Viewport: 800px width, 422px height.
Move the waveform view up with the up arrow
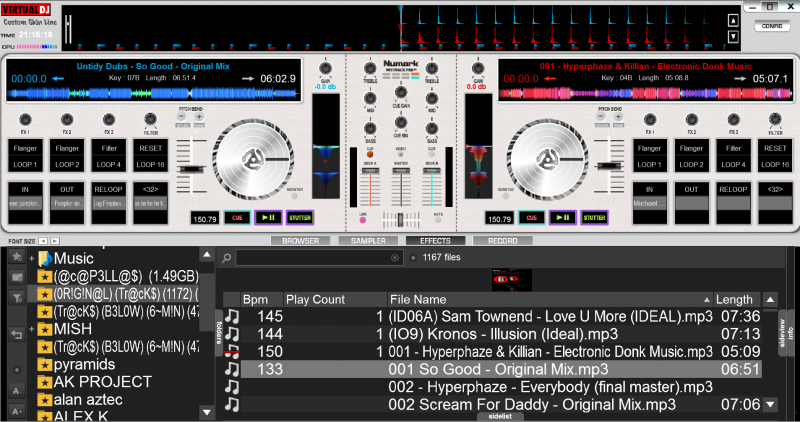click(x=733, y=20)
